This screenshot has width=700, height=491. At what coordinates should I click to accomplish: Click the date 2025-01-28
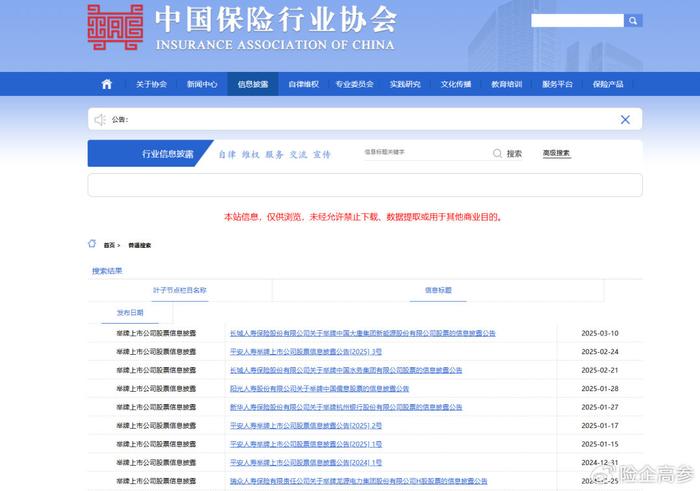600,389
